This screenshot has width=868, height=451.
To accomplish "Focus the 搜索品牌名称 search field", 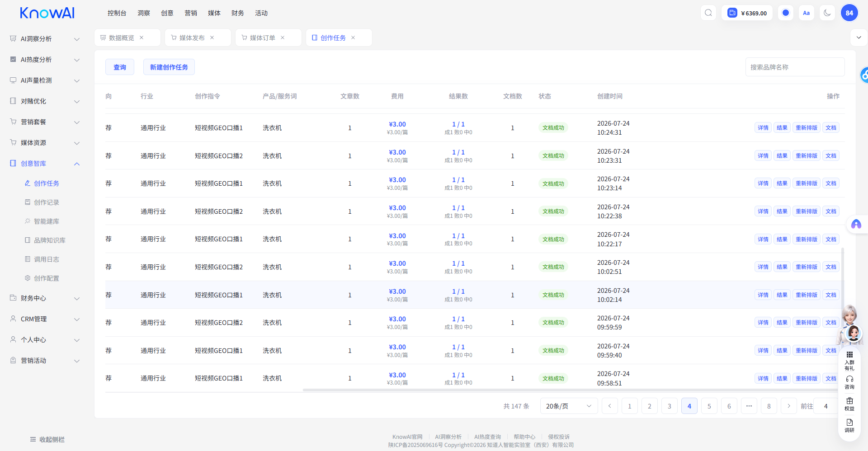I will (795, 67).
